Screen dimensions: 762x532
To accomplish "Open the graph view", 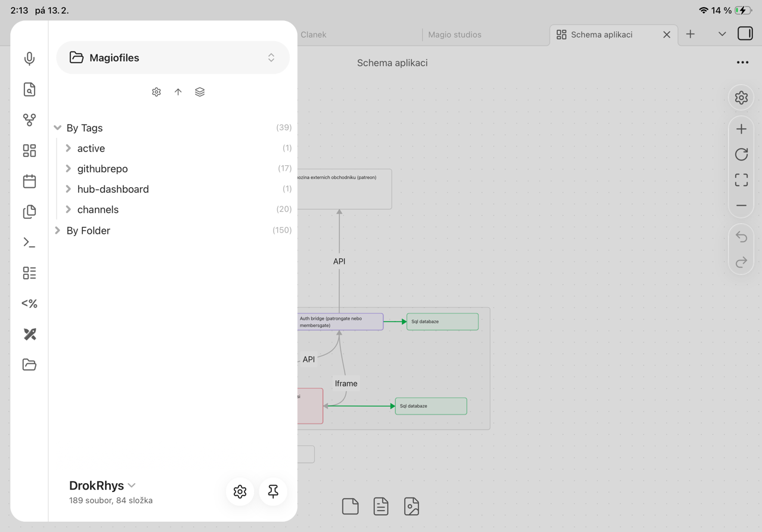I will coord(29,120).
